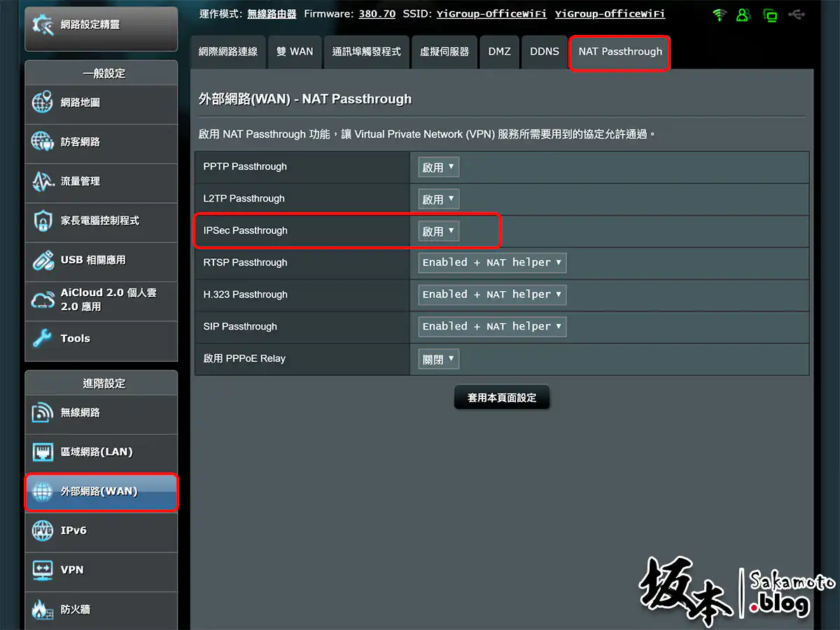Switch to the DMZ tab
This screenshot has height=630, width=840.
point(499,52)
